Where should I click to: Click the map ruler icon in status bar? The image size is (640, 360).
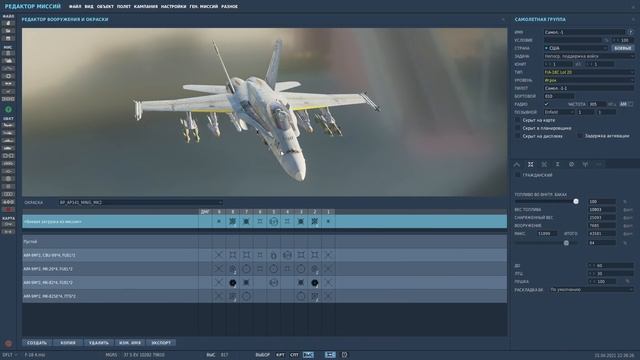(x=330, y=355)
